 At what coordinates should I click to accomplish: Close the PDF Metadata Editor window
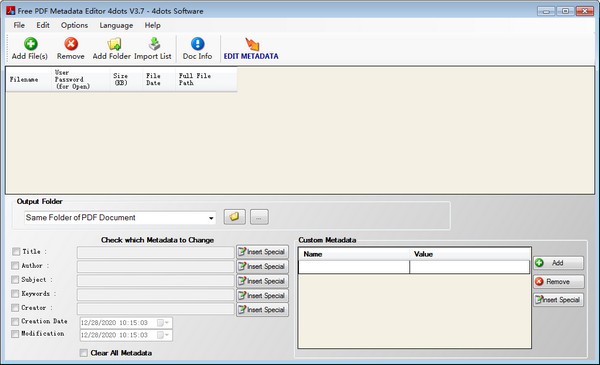[585, 11]
